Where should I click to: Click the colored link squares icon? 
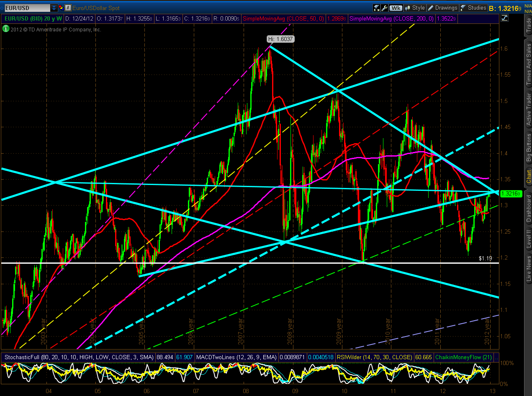tap(61, 8)
